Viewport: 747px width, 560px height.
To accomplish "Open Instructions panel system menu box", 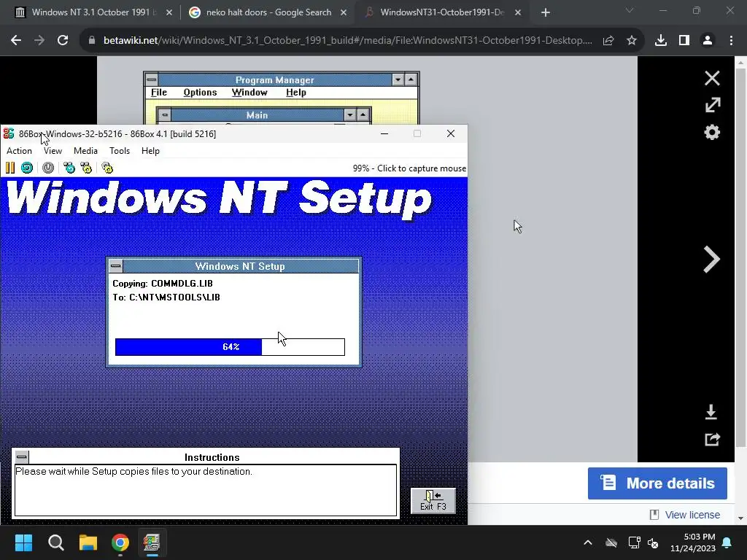I will 22,456.
